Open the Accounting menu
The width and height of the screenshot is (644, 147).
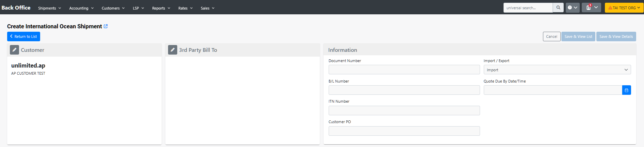(81, 8)
